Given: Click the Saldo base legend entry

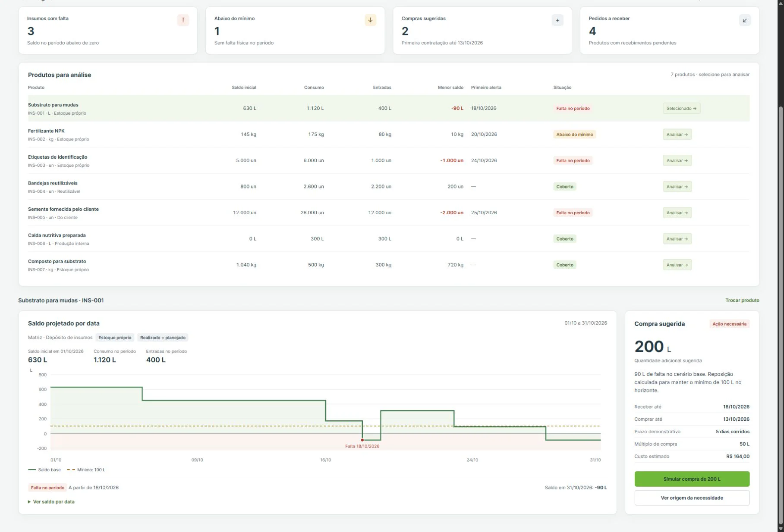Looking at the screenshot, I should [x=44, y=470].
